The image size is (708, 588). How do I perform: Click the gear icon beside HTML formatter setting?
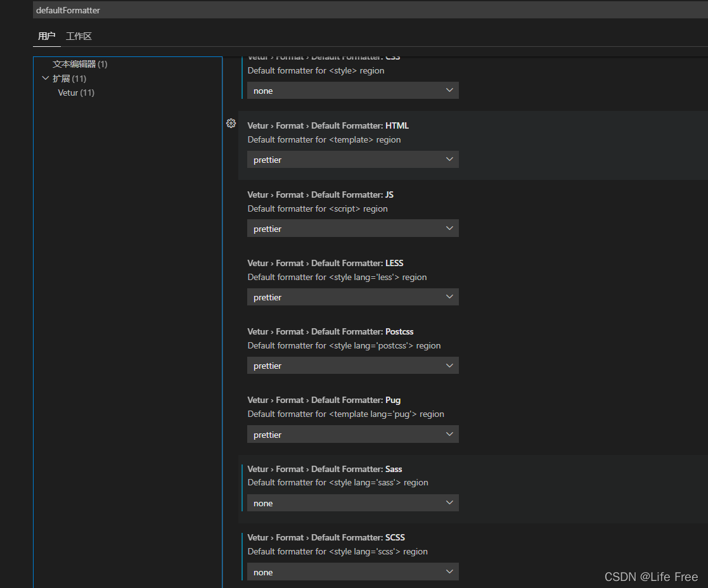click(x=231, y=123)
